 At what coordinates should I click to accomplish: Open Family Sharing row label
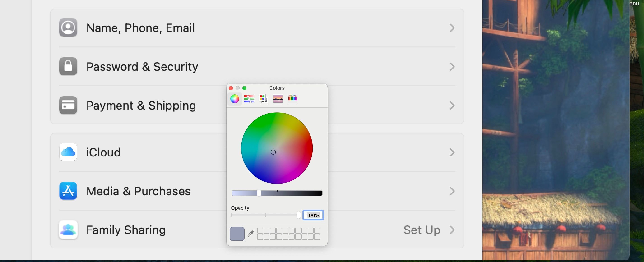(126, 230)
